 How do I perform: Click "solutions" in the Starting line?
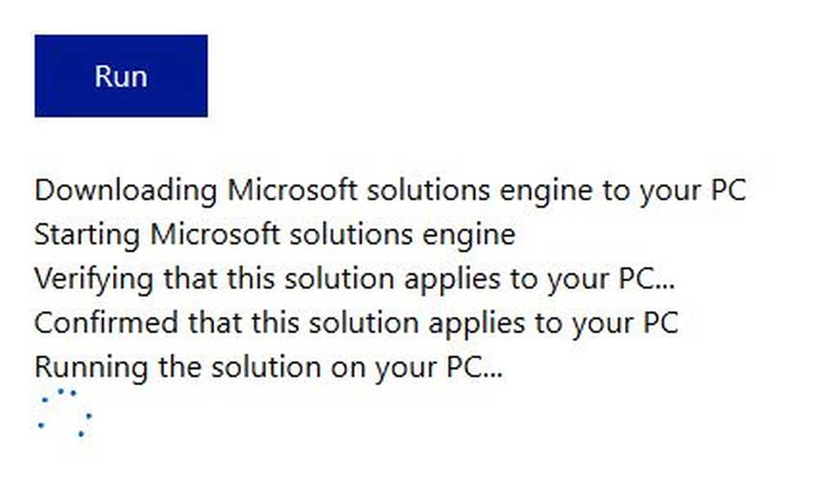(351, 234)
